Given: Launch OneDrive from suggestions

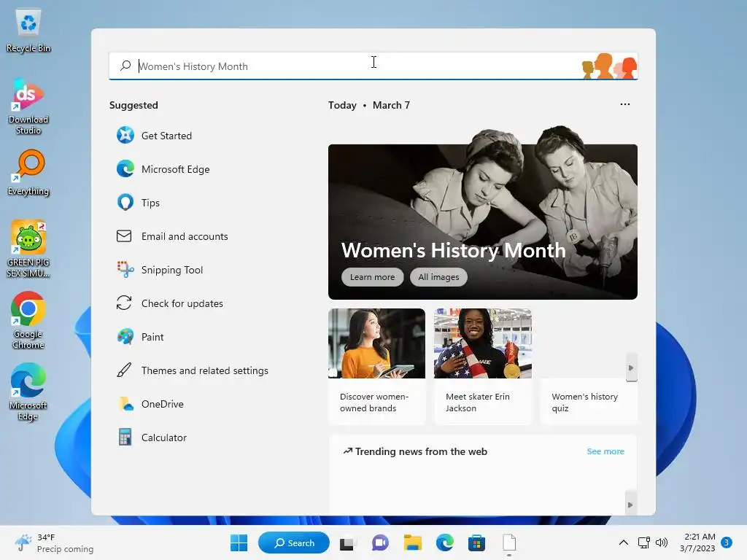Looking at the screenshot, I should click(150, 404).
